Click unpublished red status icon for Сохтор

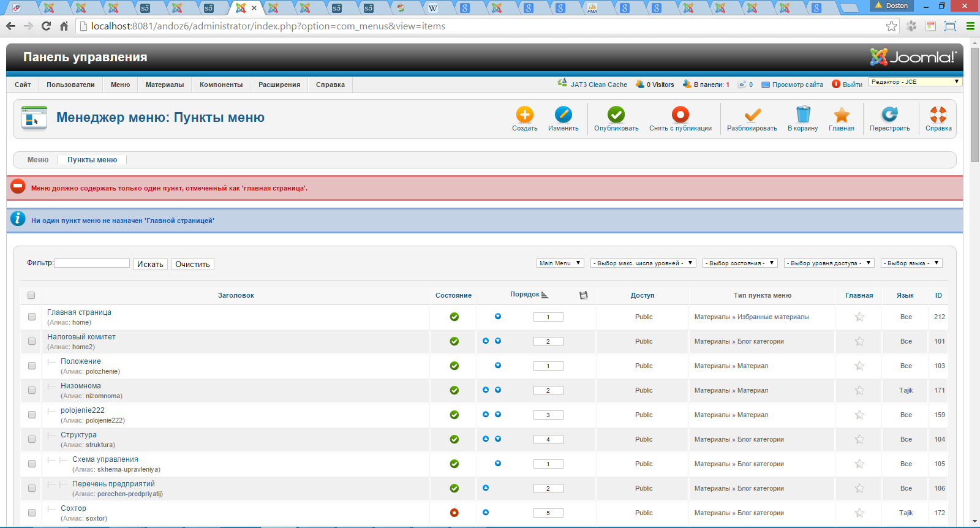point(454,513)
